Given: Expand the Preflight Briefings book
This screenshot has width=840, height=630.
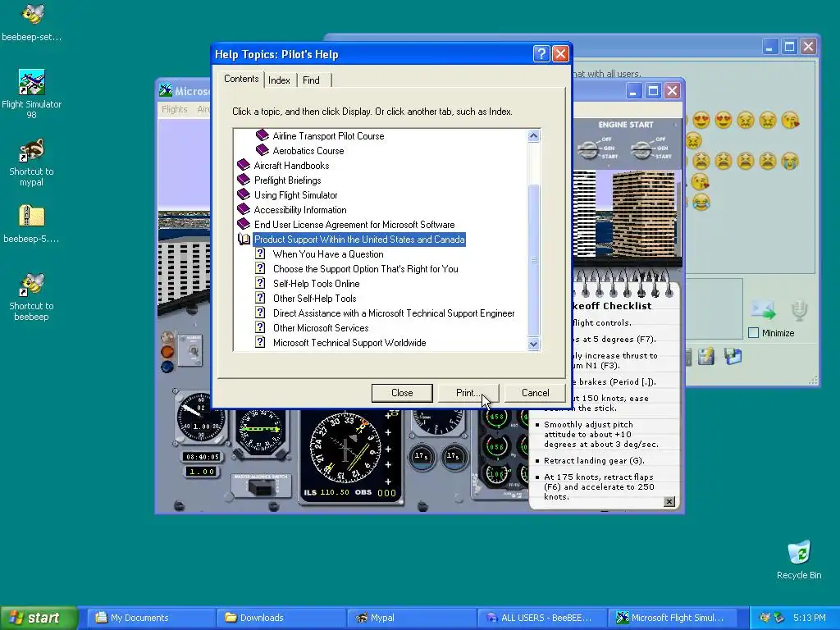Looking at the screenshot, I should click(244, 180).
